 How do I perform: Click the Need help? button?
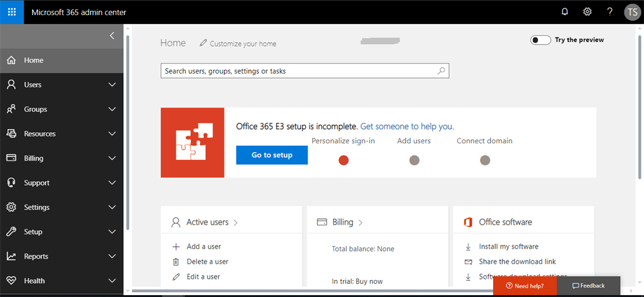pos(525,286)
